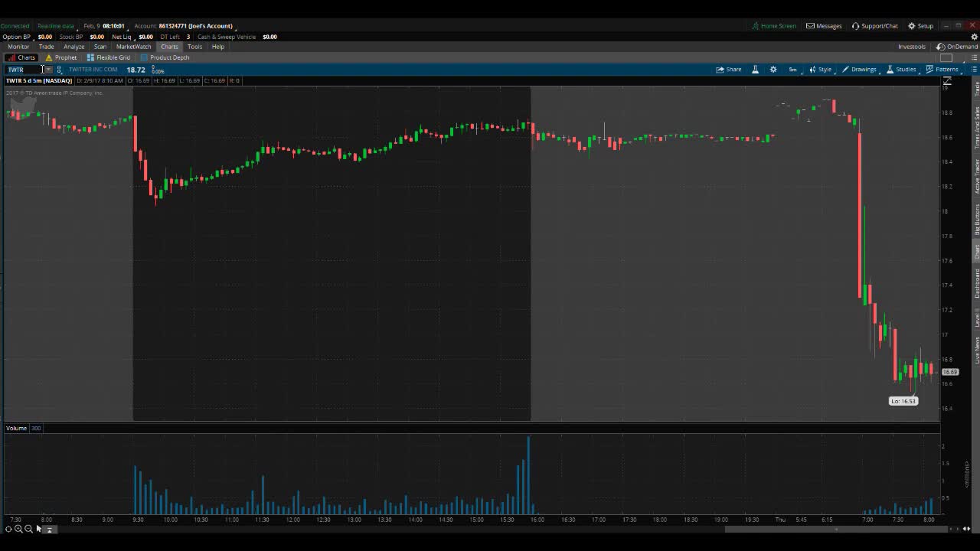The width and height of the screenshot is (980, 551).
Task: Open the 5m timeframe selector
Action: pos(792,70)
